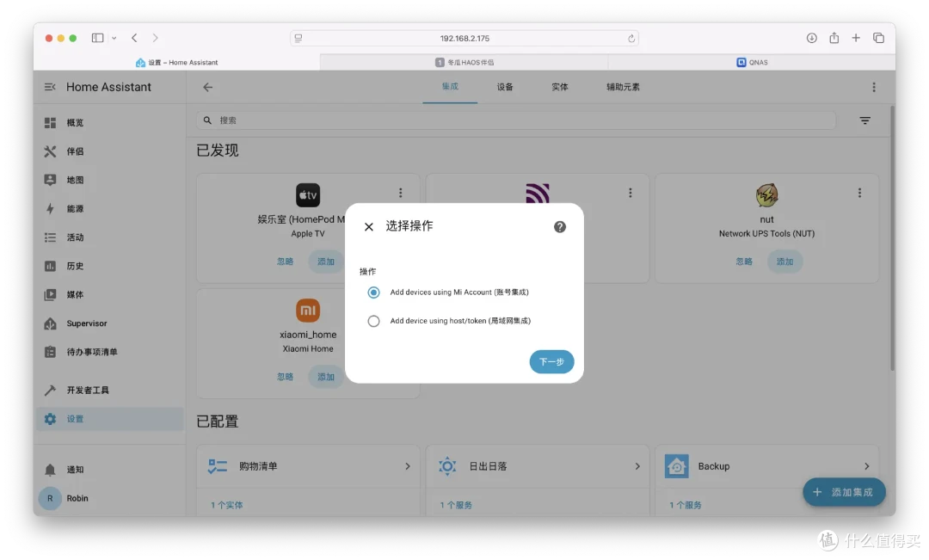Image resolution: width=929 pixels, height=560 pixels.
Task: Open the nut card's three-dot menu
Action: pyautogui.click(x=859, y=194)
